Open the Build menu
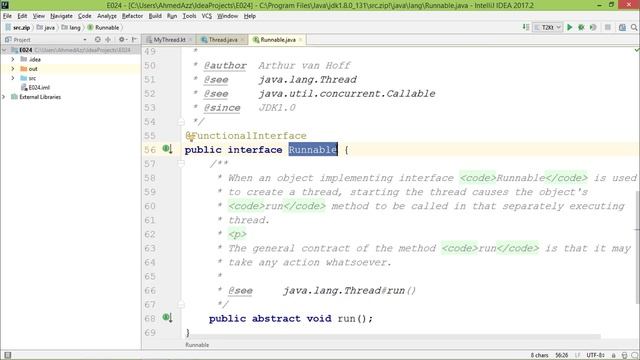 pyautogui.click(x=155, y=16)
